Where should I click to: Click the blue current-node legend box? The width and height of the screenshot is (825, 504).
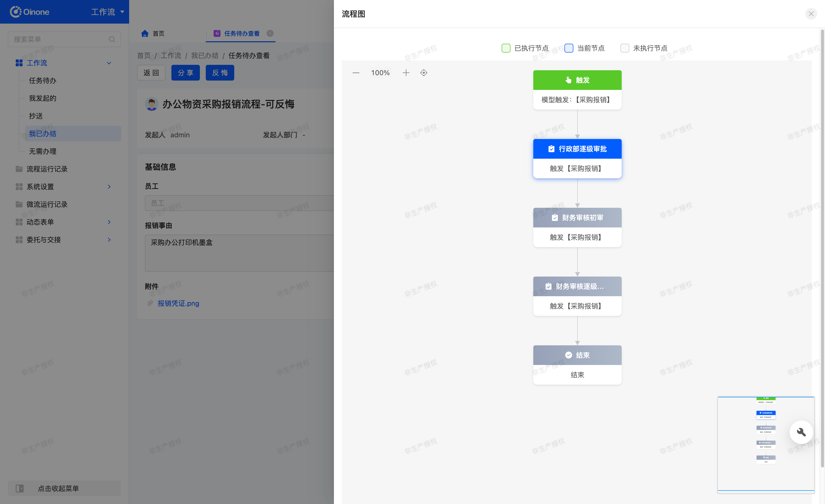[x=568, y=48]
